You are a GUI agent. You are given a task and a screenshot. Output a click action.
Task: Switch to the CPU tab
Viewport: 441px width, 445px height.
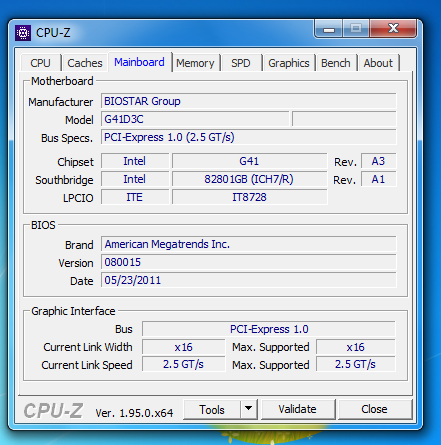pyautogui.click(x=41, y=63)
